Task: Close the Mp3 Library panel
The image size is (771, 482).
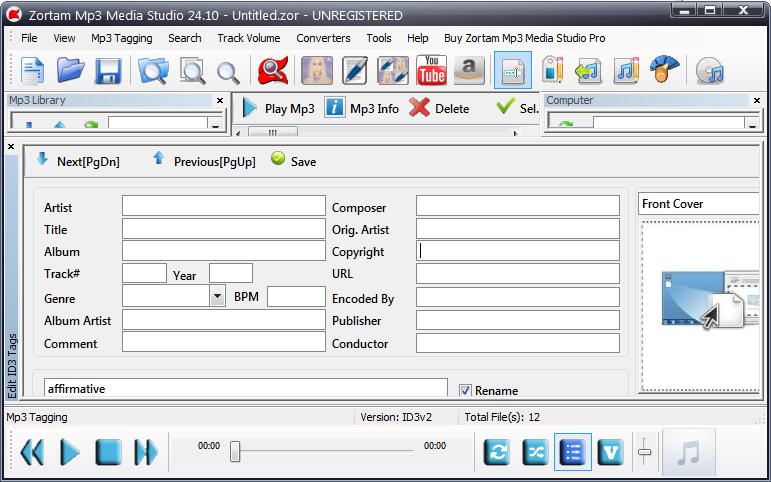Action: (x=220, y=100)
